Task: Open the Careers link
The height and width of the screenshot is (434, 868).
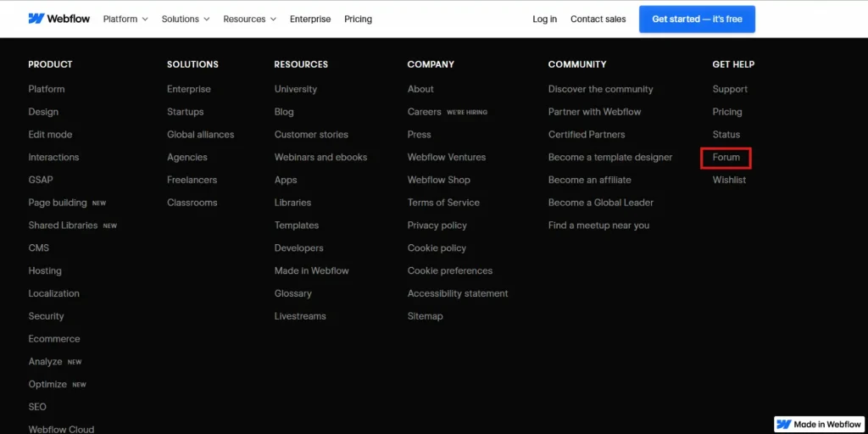Action: [425, 112]
